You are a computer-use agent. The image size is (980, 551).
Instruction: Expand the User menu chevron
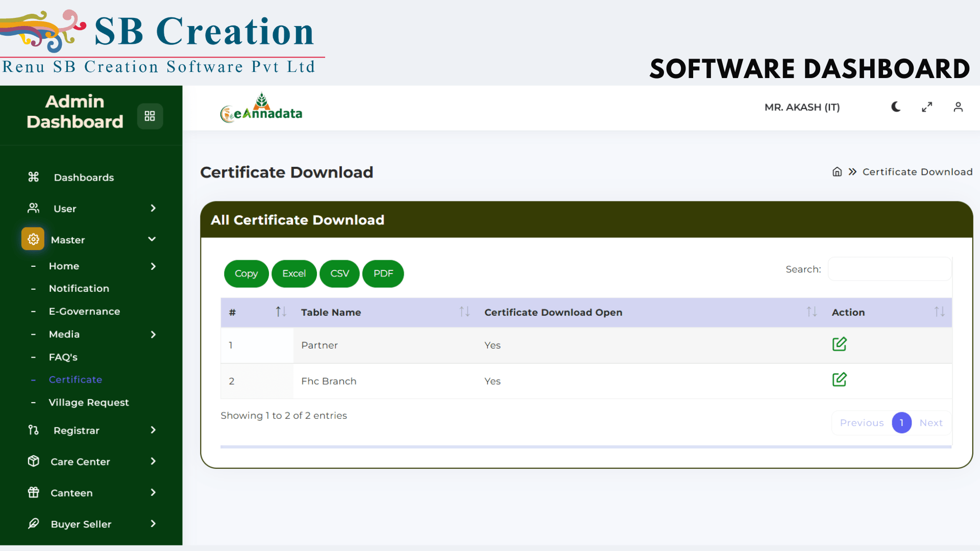[x=153, y=208]
